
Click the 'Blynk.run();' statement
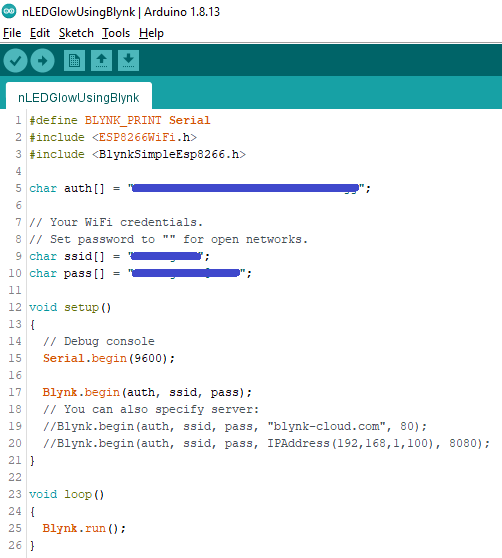pyautogui.click(x=84, y=528)
